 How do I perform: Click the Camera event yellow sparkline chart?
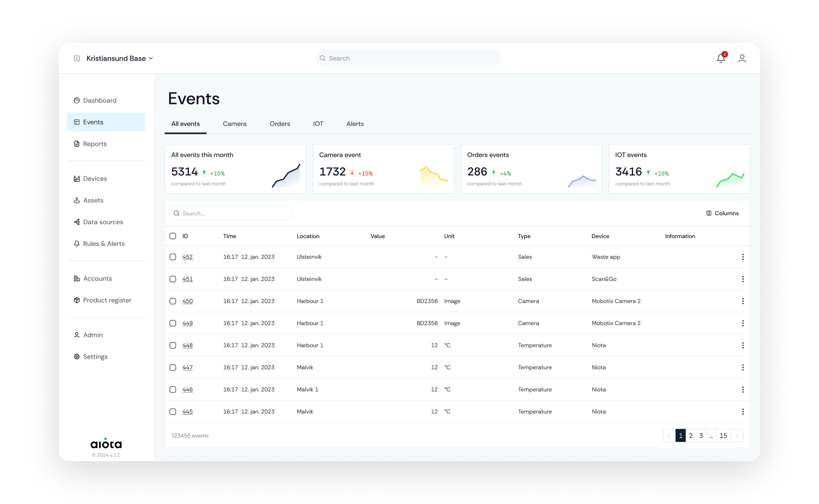(x=434, y=176)
